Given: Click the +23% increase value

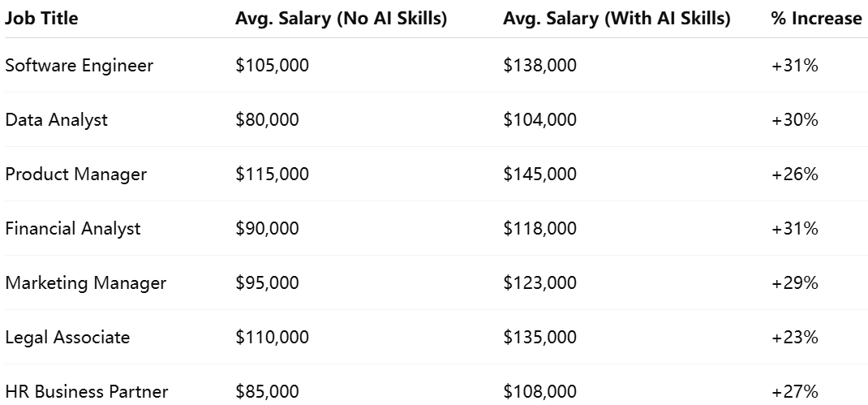Looking at the screenshot, I should coord(794,337).
